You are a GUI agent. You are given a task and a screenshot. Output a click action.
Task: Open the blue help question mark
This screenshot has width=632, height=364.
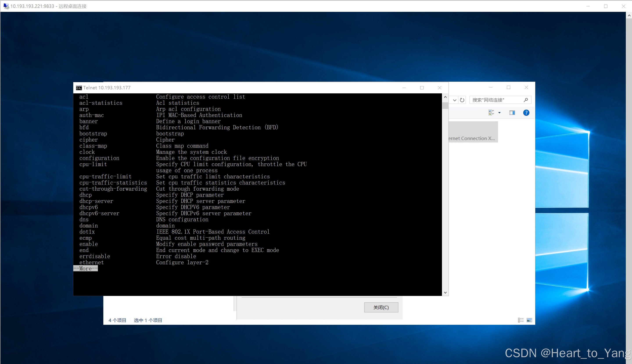pos(526,113)
